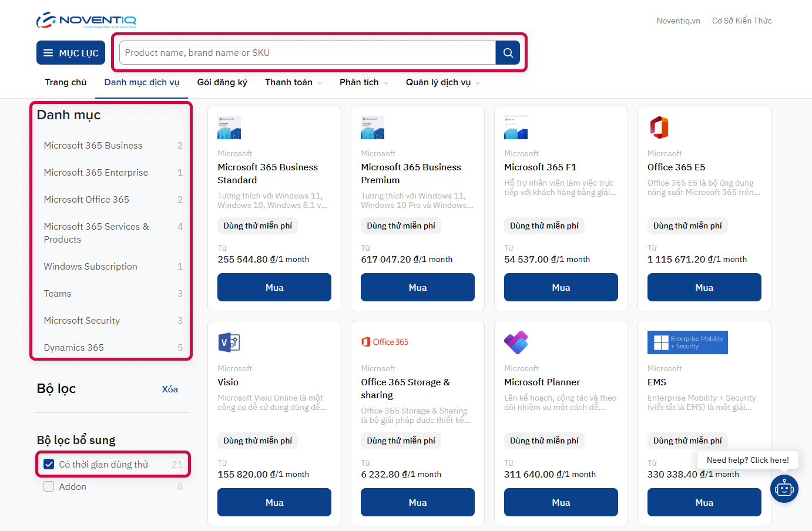Open the Quản lý dịch vụ dropdown
Image resolution: width=812 pixels, height=531 pixels.
click(442, 82)
